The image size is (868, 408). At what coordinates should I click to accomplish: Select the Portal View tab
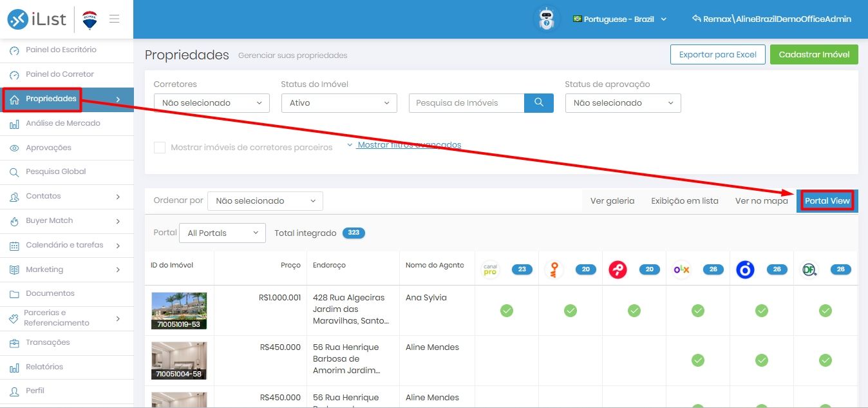point(827,201)
